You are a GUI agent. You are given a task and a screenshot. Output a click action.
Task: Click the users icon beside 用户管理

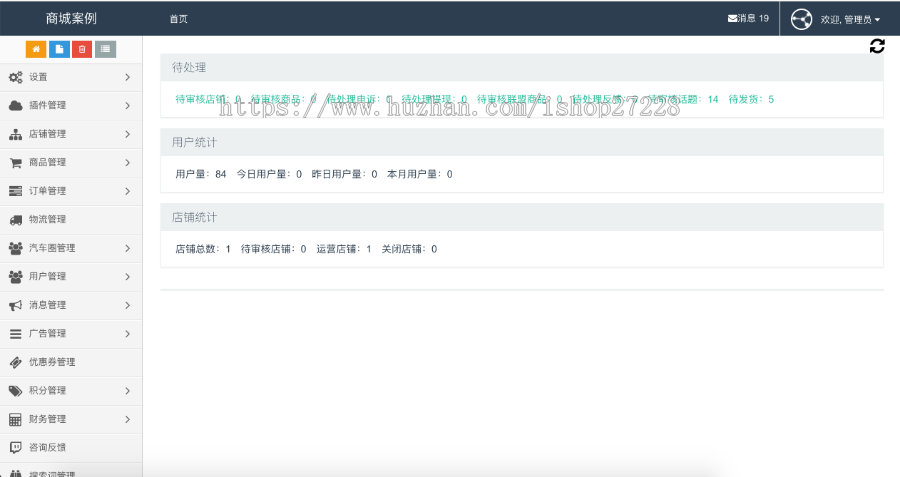point(15,277)
